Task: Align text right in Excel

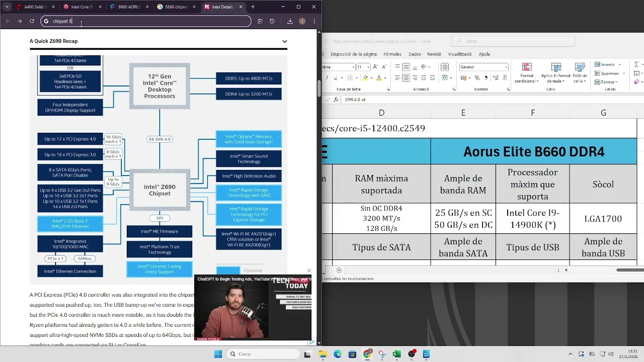Action: click(414, 78)
